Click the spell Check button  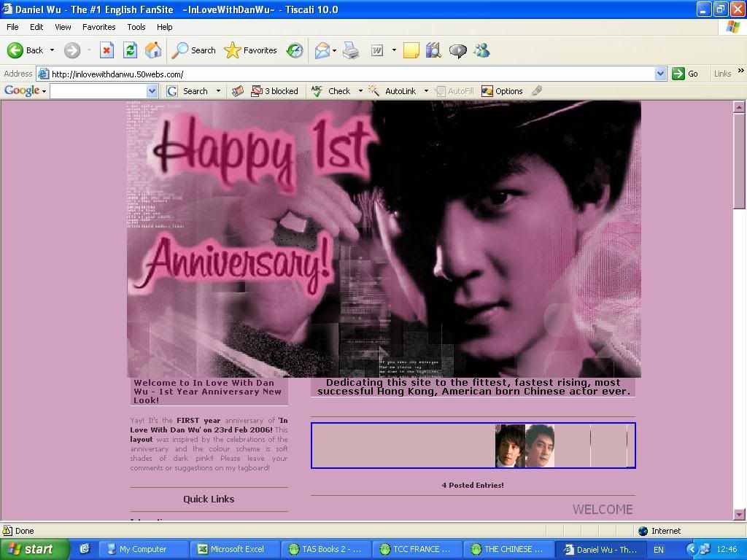330,91
